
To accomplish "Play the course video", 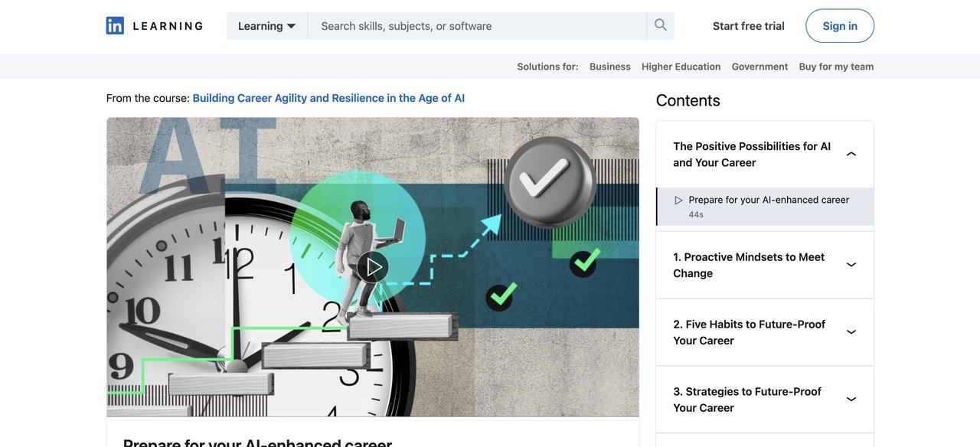I will click(x=373, y=267).
